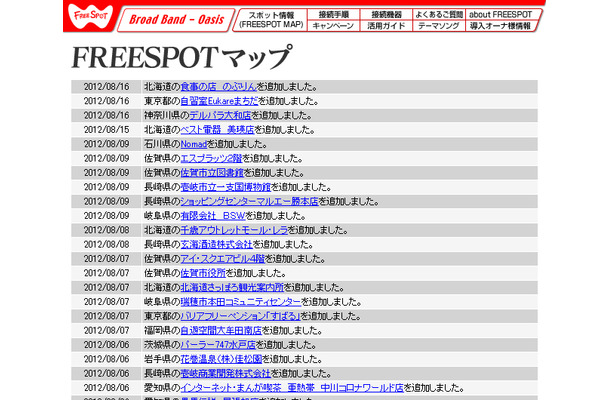The image size is (610, 400).
Task: Open the about FREESPOT menu item
Action: 501,14
